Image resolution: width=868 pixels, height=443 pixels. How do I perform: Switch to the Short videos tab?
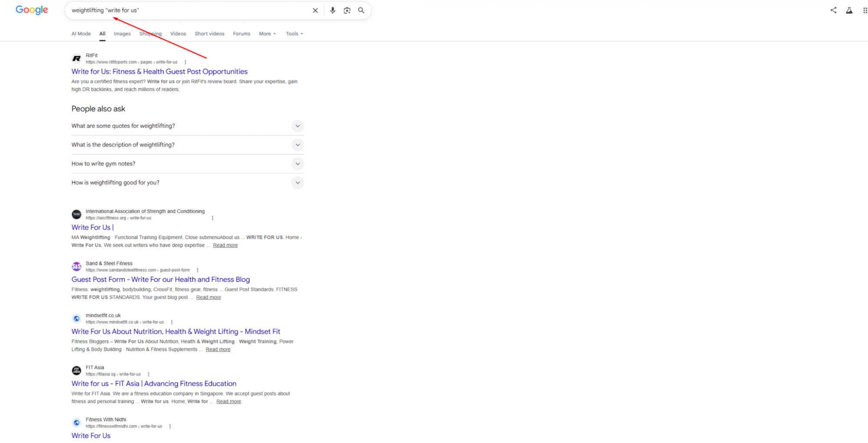click(209, 33)
